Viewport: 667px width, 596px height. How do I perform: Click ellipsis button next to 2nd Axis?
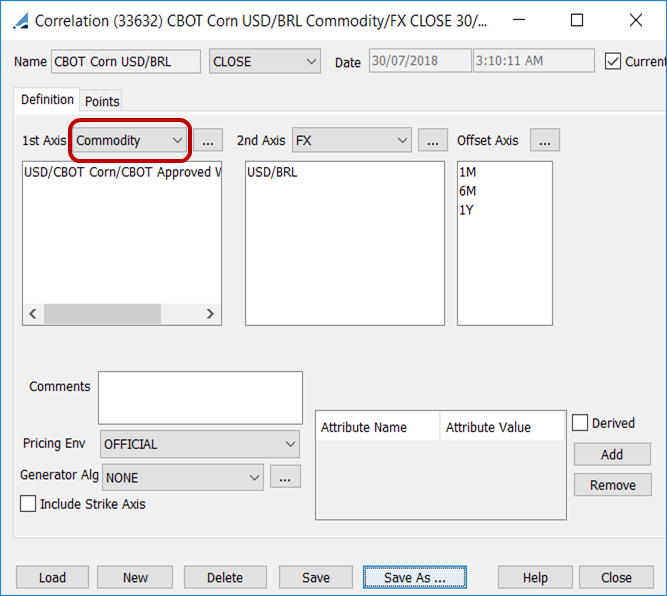(433, 140)
